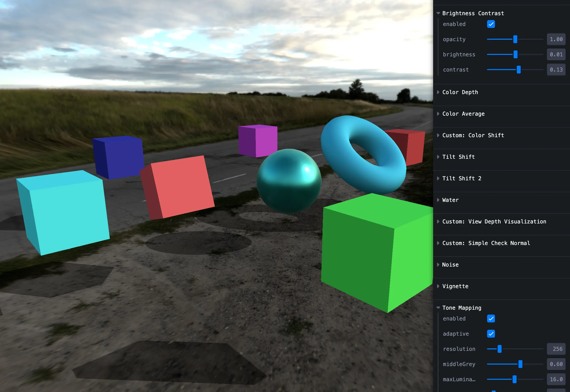
Task: Open the Water effect section
Action: coord(450,200)
